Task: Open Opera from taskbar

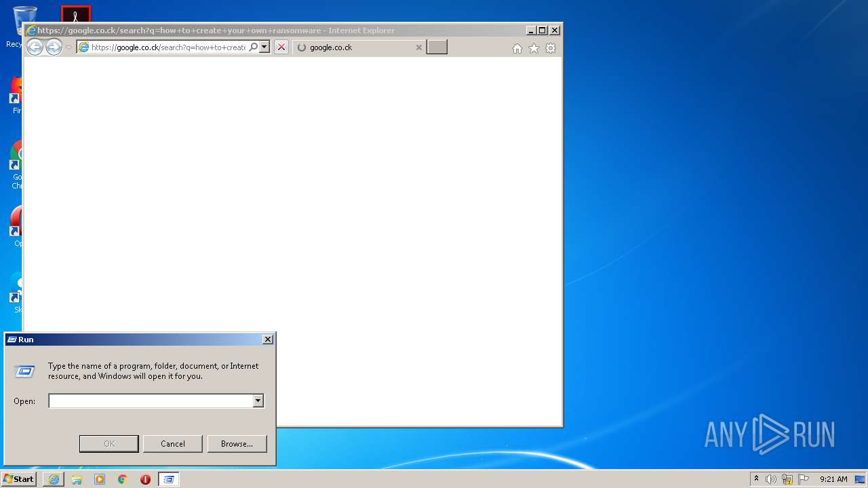Action: point(145,479)
